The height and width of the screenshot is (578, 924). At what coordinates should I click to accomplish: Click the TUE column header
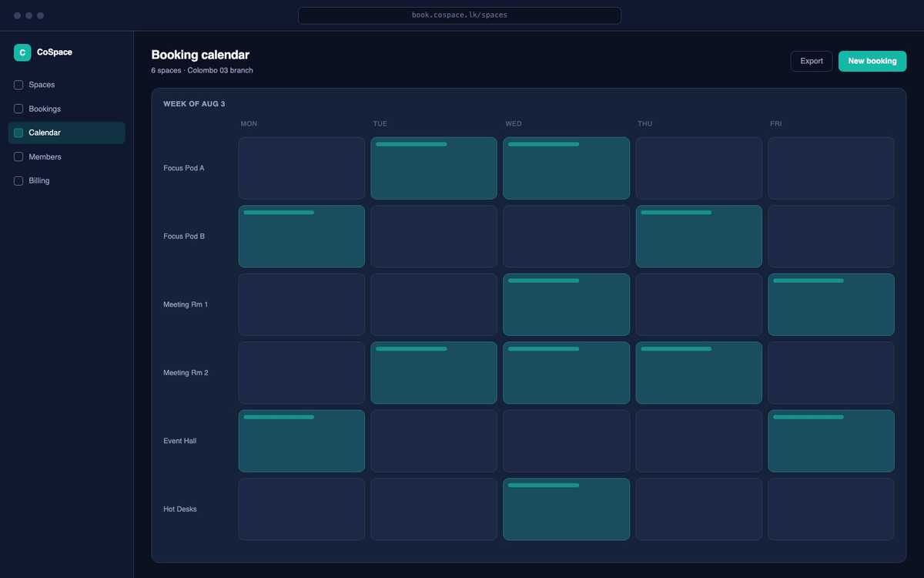click(380, 124)
